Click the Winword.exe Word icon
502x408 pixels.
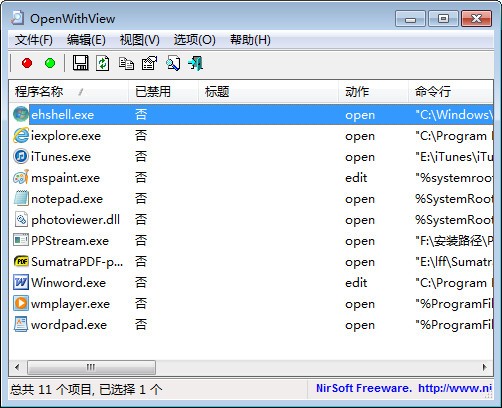(21, 282)
